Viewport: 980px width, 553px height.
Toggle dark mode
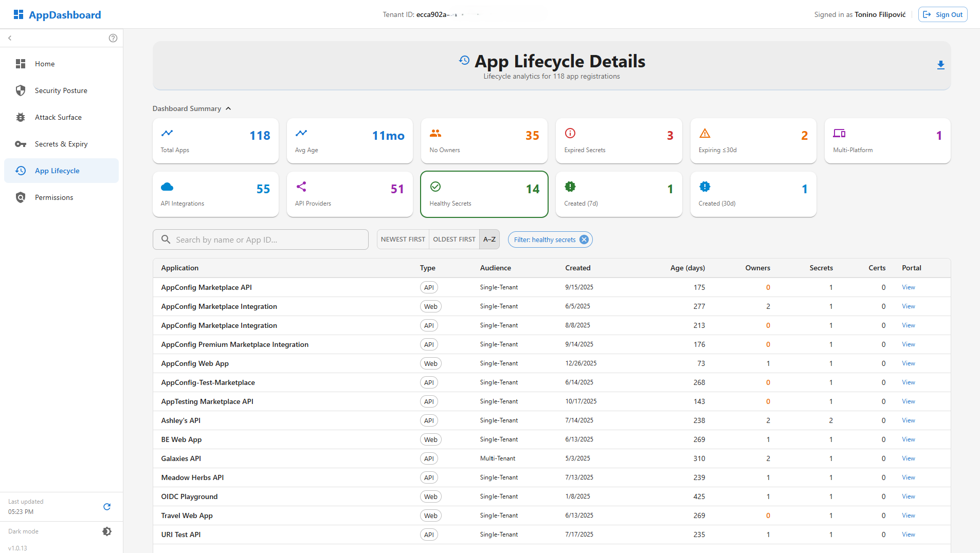pos(107,531)
